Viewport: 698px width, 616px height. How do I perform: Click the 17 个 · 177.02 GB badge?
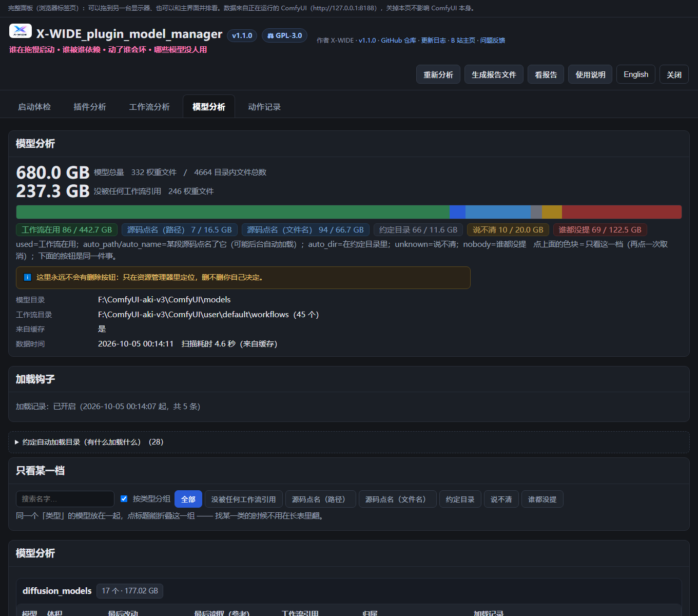coord(130,591)
